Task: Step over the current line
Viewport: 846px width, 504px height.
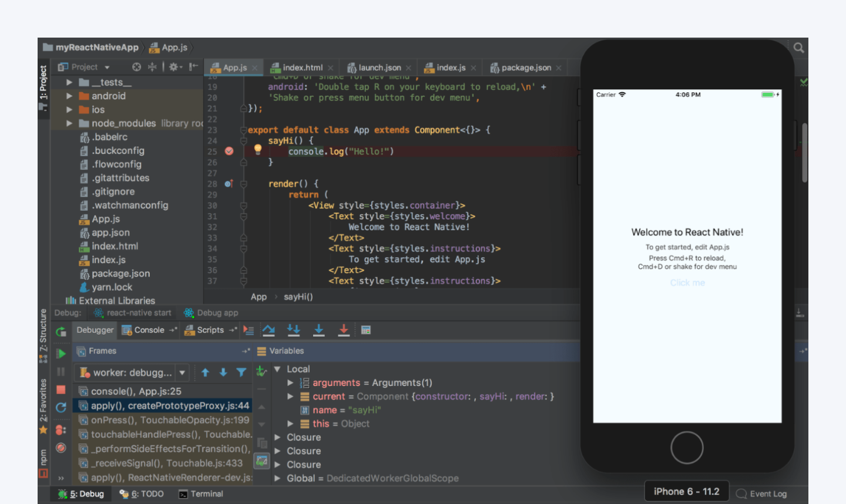Action: [x=268, y=330]
